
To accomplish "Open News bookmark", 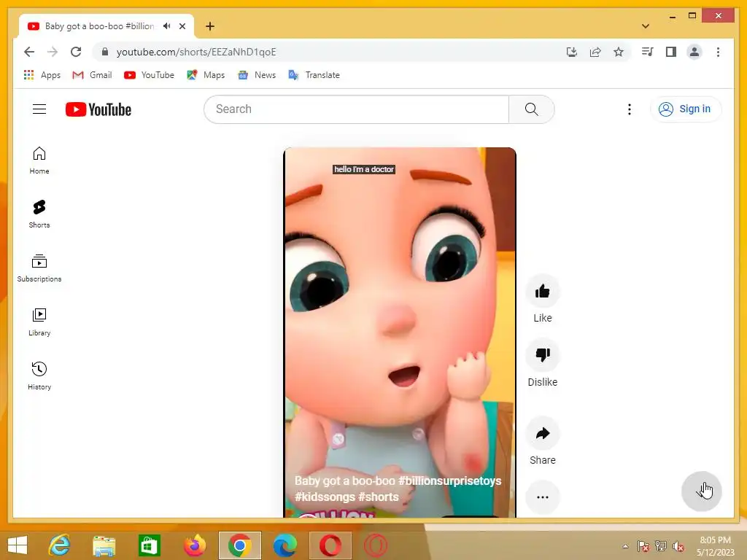I will coord(258,75).
